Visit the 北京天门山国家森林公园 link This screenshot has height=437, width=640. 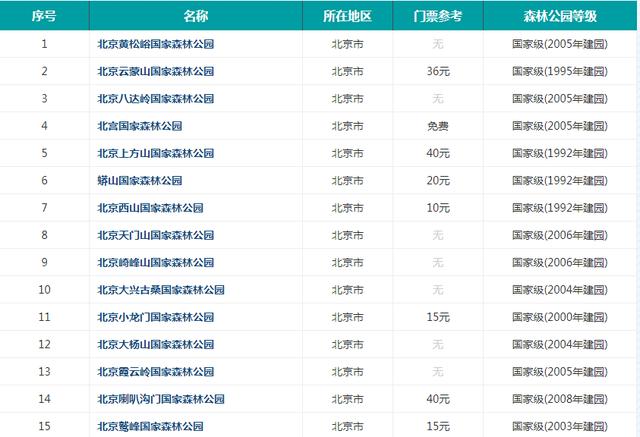tap(155, 235)
